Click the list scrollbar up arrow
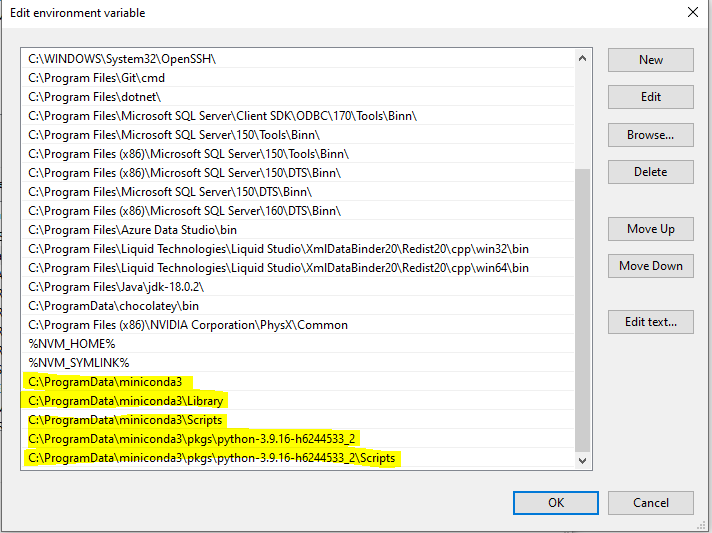 point(583,59)
